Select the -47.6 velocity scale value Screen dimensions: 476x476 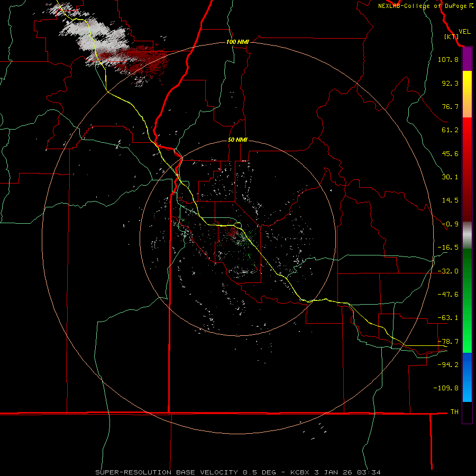448,295
